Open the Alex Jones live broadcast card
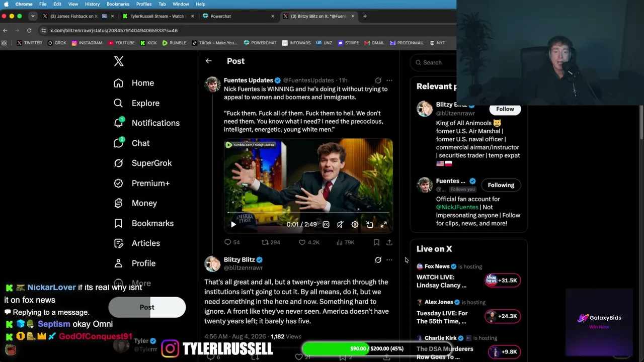644x362 pixels. click(469, 312)
